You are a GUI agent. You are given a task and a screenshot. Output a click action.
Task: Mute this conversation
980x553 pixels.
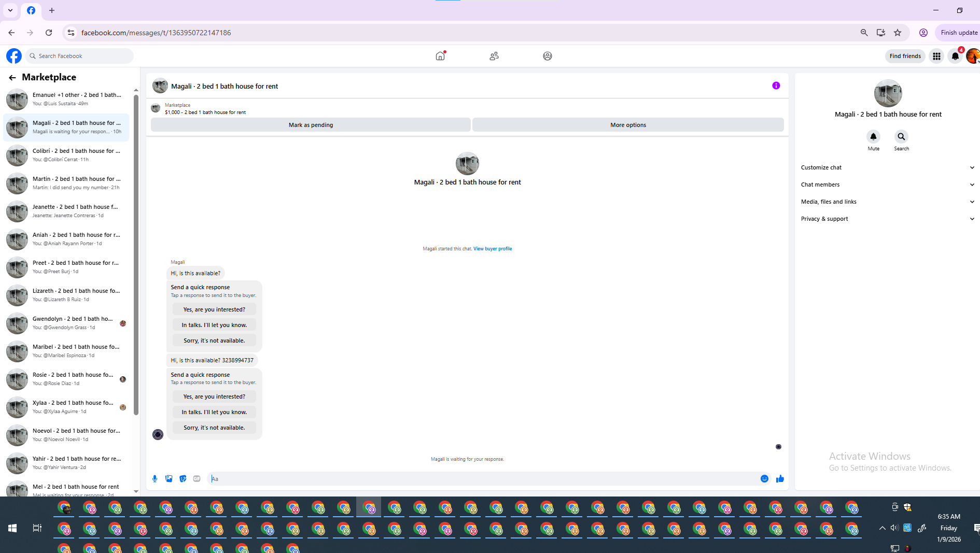tap(873, 137)
